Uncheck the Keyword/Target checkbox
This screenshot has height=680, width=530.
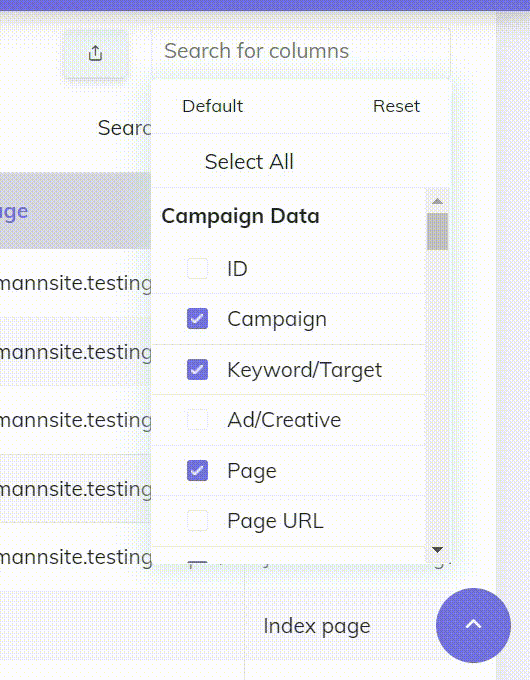197,369
